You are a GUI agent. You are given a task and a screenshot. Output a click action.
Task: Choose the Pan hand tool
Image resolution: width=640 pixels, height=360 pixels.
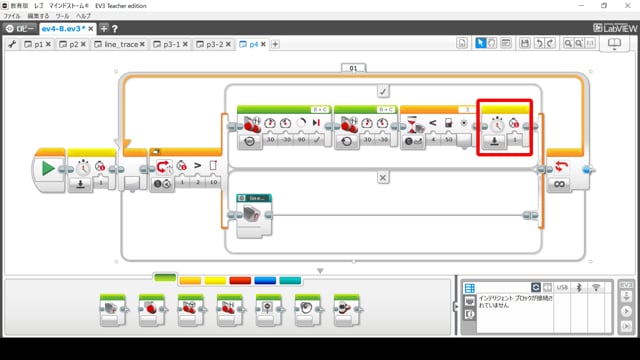coord(492,43)
